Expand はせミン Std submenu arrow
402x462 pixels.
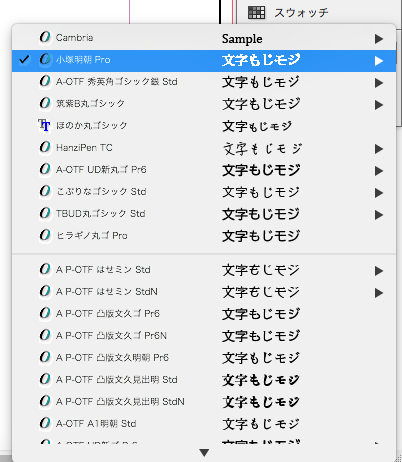pyautogui.click(x=379, y=271)
